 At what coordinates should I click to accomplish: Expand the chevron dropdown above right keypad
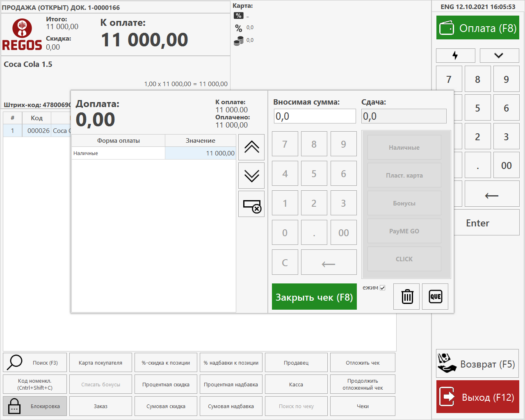pyautogui.click(x=499, y=55)
